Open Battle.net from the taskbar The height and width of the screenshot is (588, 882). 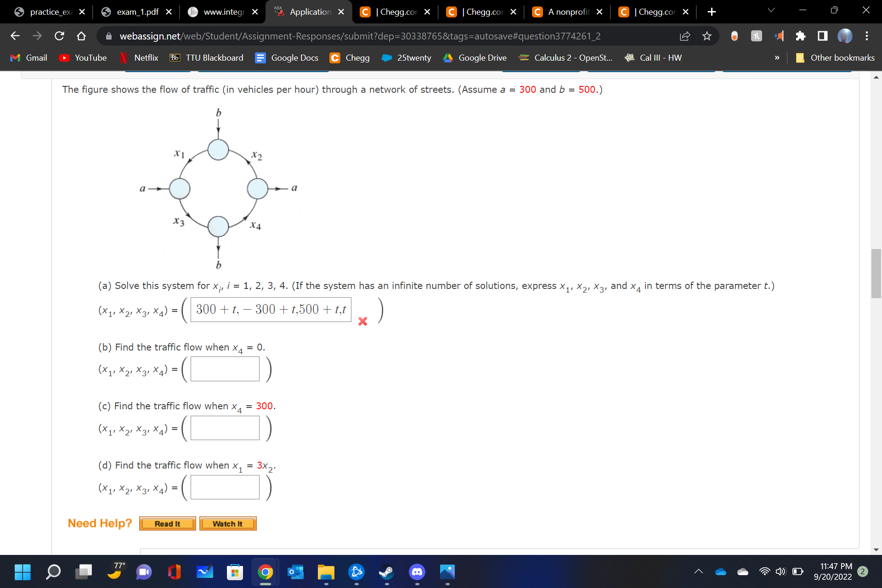pyautogui.click(x=357, y=572)
